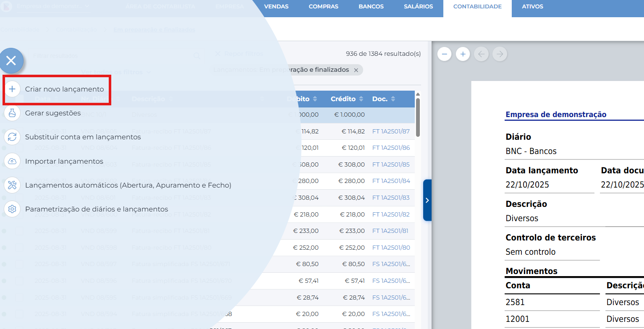Open the VENDAS menu tab
Screen dimensions: 644x329
point(276,7)
